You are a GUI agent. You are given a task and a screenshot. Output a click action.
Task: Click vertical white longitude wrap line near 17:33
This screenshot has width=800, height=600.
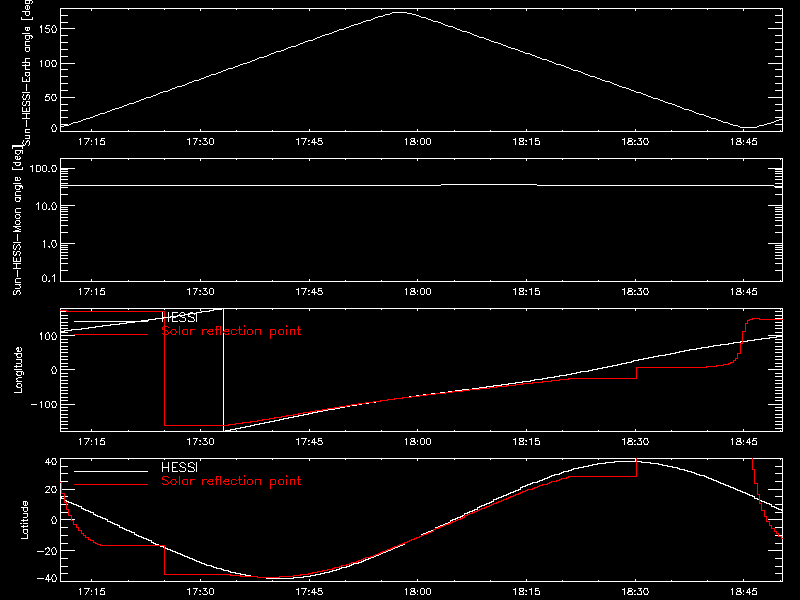(x=223, y=370)
